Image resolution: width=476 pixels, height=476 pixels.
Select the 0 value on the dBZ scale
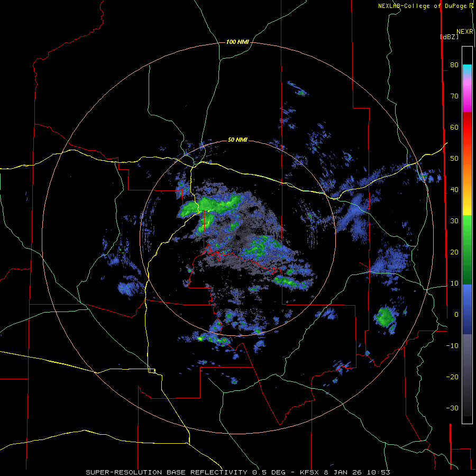click(x=456, y=315)
